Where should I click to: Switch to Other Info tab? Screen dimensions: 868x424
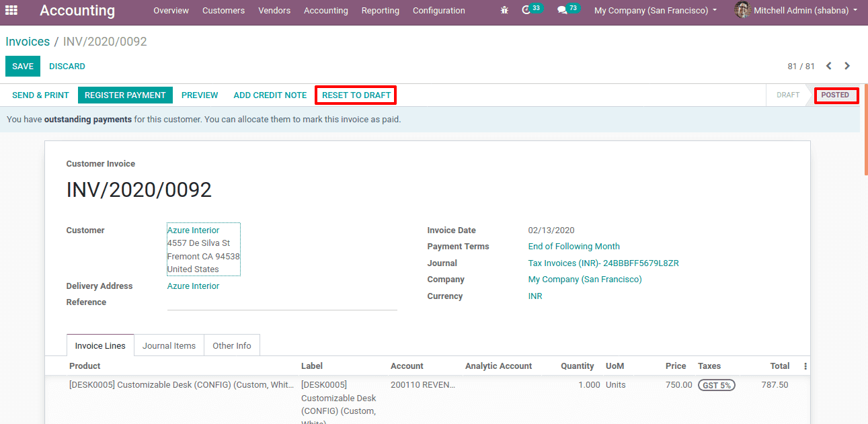(x=232, y=345)
